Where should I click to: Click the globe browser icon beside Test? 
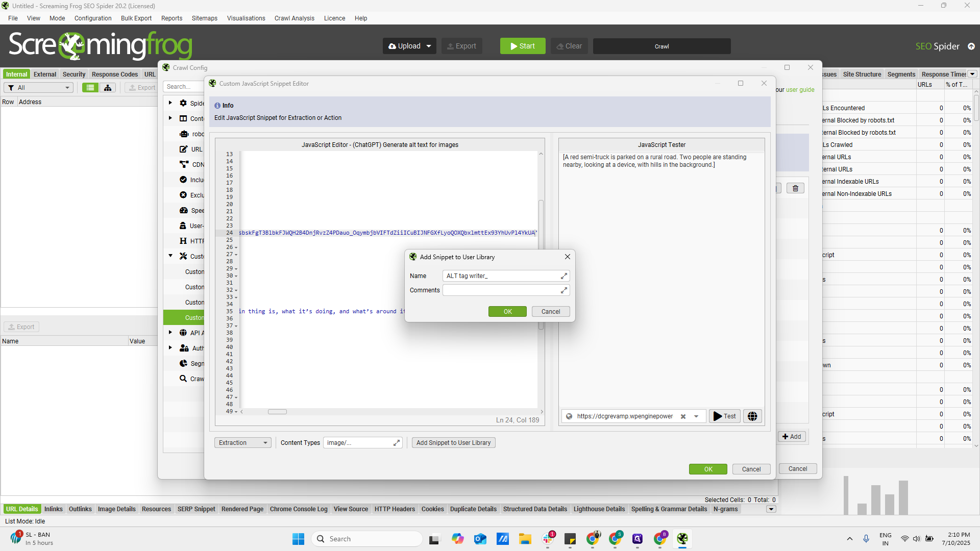pos(752,416)
